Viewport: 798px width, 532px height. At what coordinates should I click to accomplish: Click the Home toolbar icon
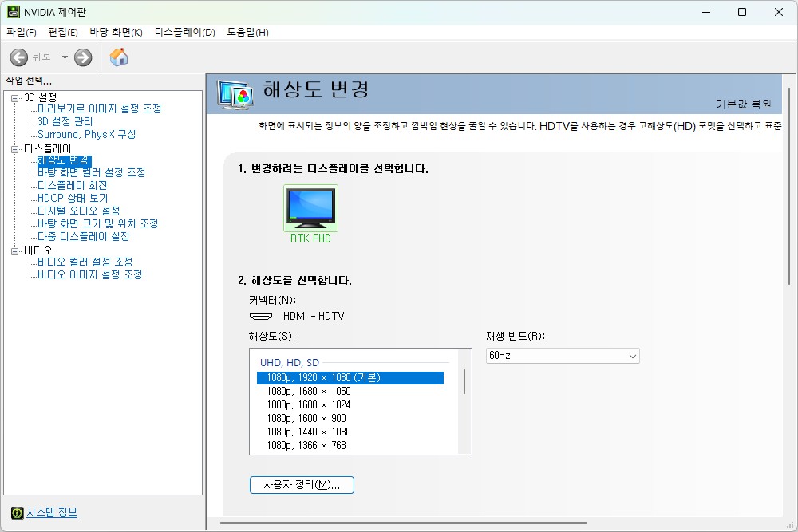click(x=119, y=57)
